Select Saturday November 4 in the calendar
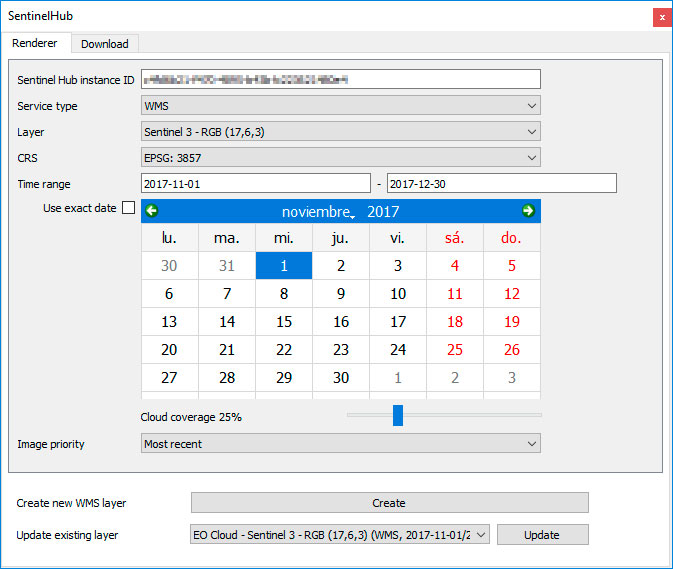The height and width of the screenshot is (569, 673). coord(455,266)
